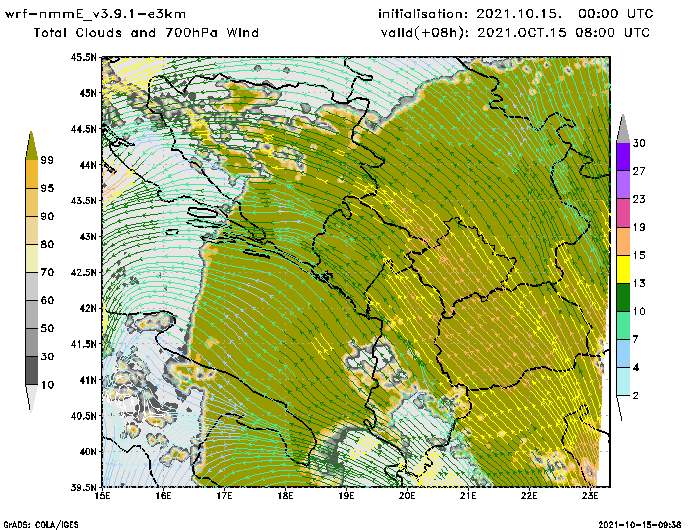This screenshot has width=700, height=530.
Task: Click the 19 value on the wind legend
Action: coord(639,227)
